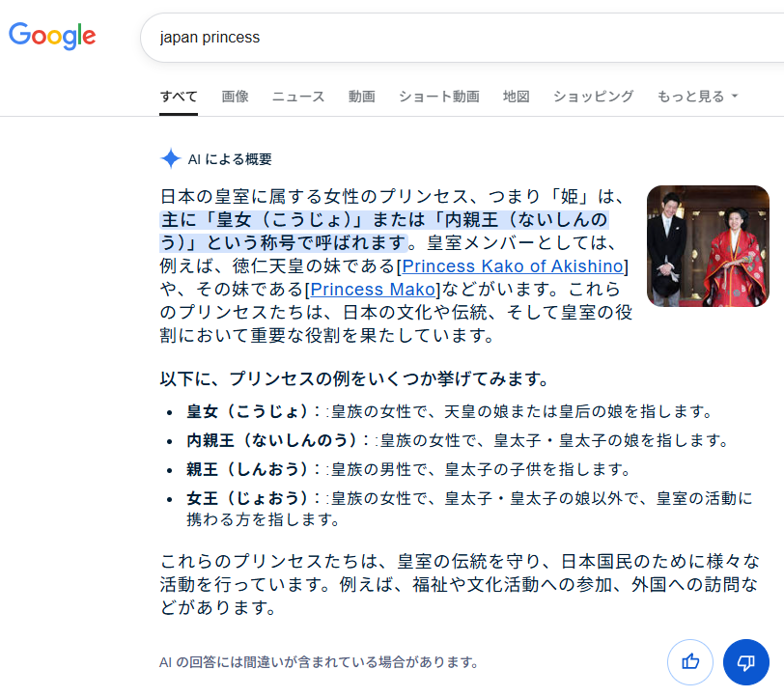Click the bullet item 内親王（ないしんのう）
Image resolution: width=784 pixels, height=697 pixels.
[x=457, y=440]
